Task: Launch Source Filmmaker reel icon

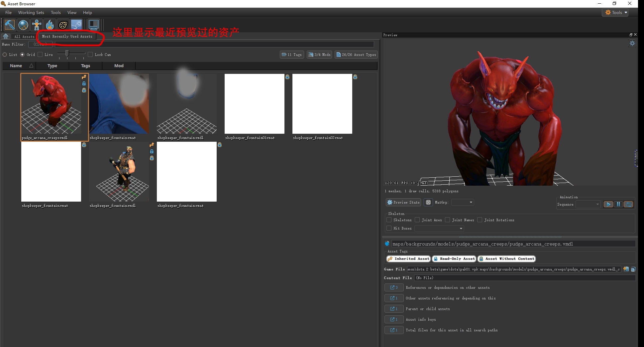Action: pyautogui.click(x=63, y=25)
